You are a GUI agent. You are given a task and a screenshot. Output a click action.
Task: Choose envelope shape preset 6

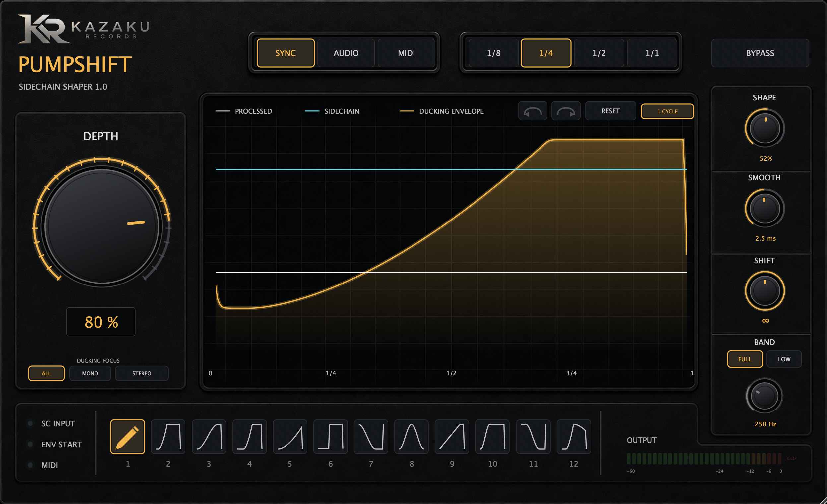(x=331, y=436)
